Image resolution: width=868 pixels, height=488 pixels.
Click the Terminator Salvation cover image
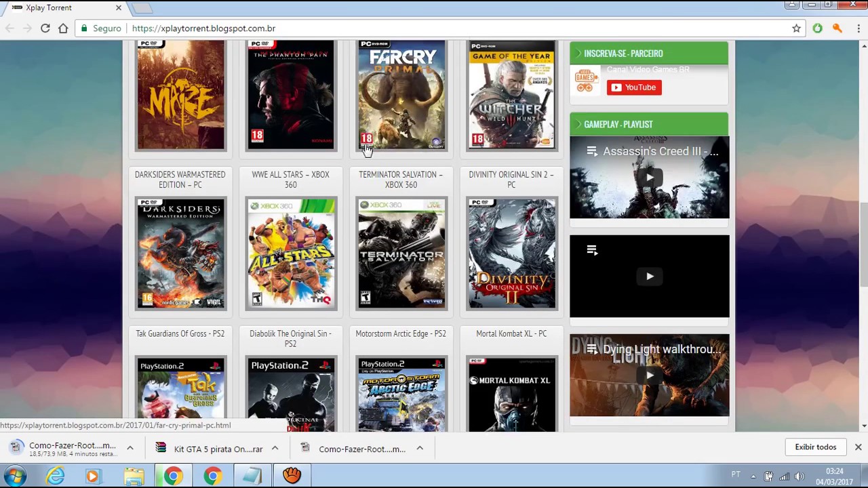tap(401, 253)
